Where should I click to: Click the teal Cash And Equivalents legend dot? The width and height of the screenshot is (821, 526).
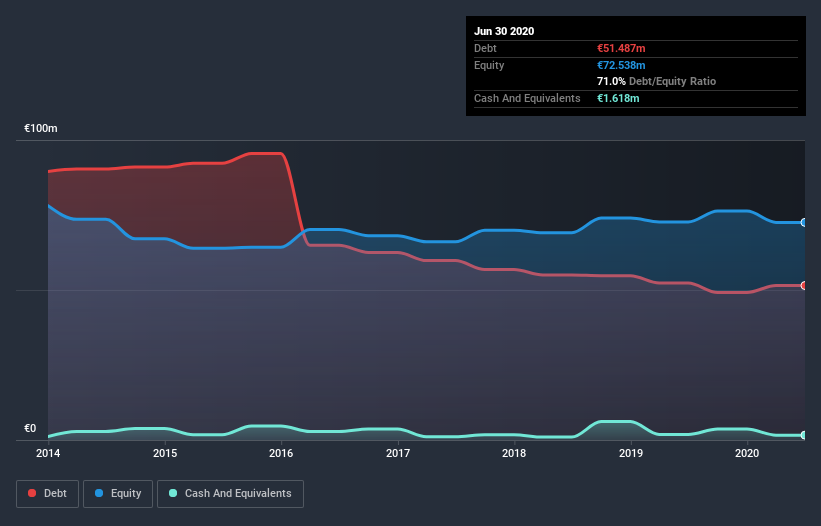coord(173,493)
